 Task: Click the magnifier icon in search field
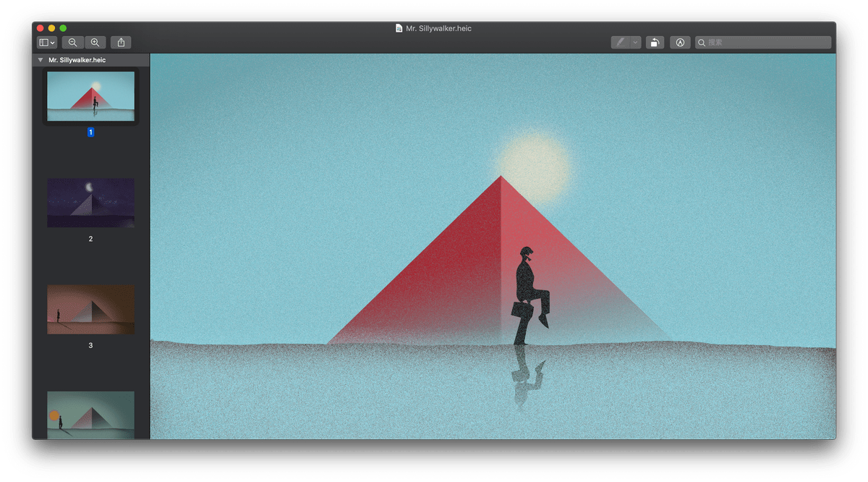702,43
